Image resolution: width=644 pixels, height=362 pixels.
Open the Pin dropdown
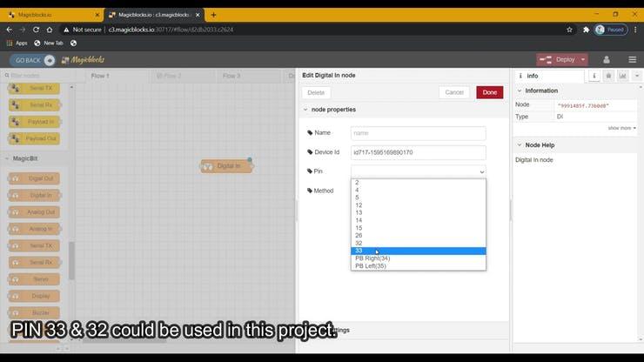(x=418, y=171)
